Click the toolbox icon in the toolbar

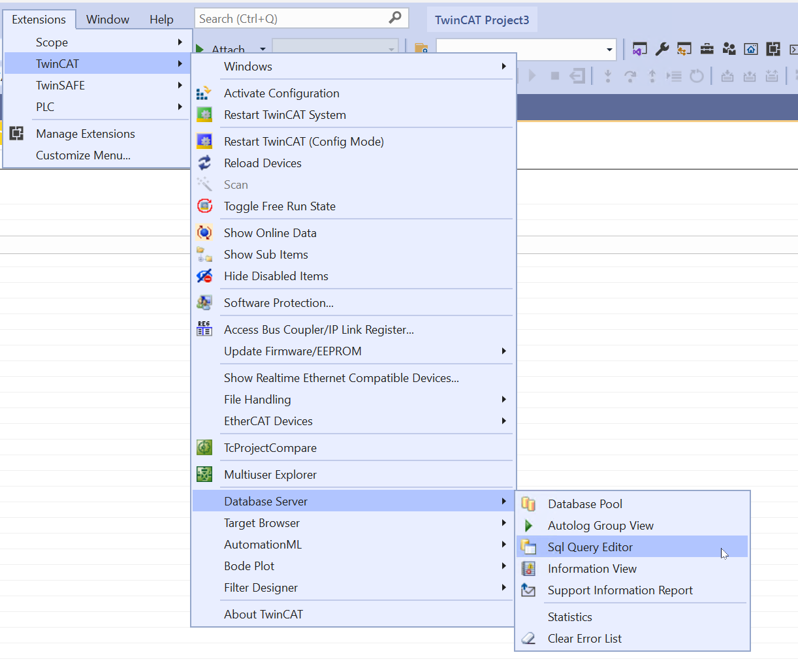coord(707,49)
